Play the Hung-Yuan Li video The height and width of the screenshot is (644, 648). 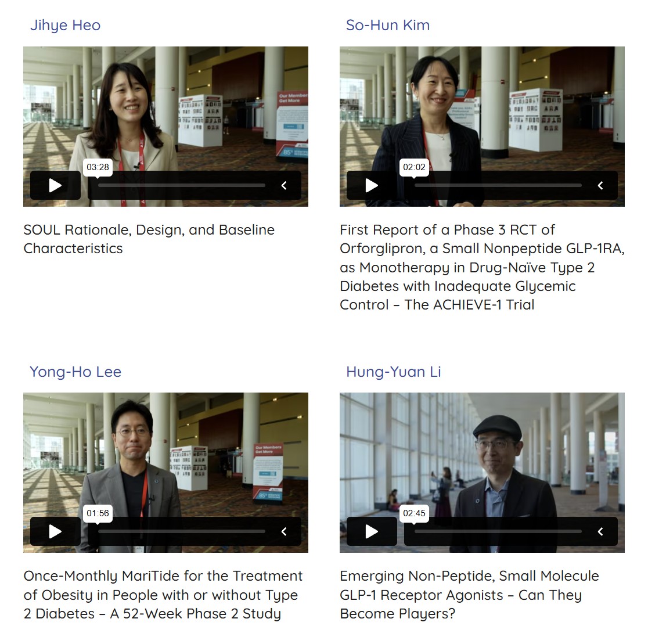pos(372,531)
